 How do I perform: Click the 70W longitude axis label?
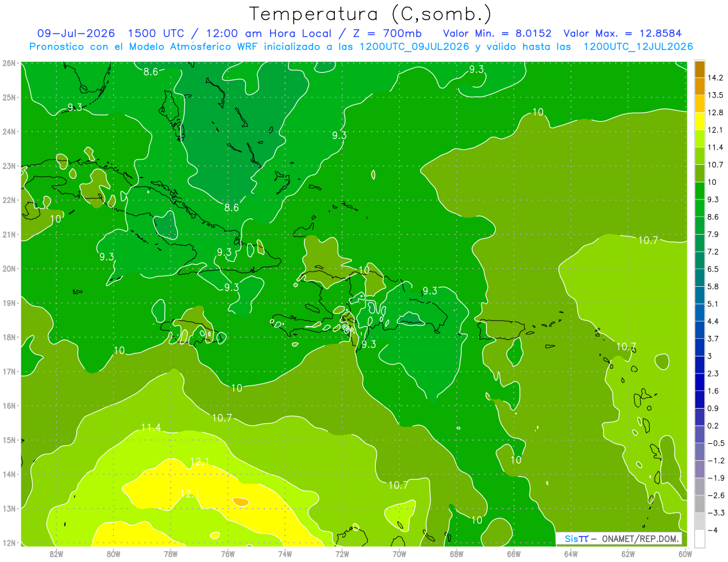[399, 554]
